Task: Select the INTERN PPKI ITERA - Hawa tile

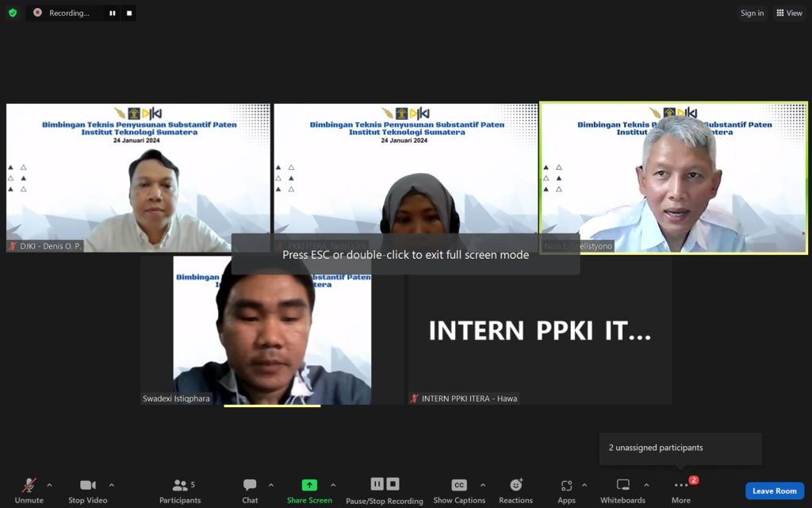Action: click(x=539, y=330)
